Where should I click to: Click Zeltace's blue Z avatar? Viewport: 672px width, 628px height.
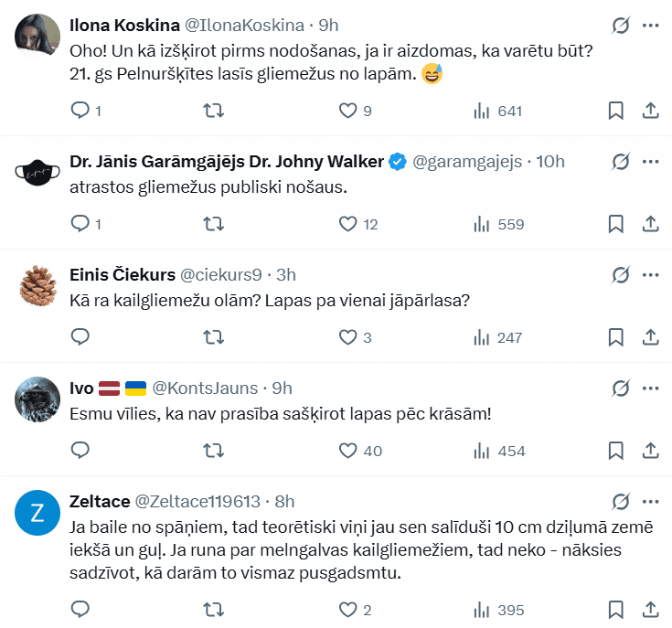tap(37, 512)
